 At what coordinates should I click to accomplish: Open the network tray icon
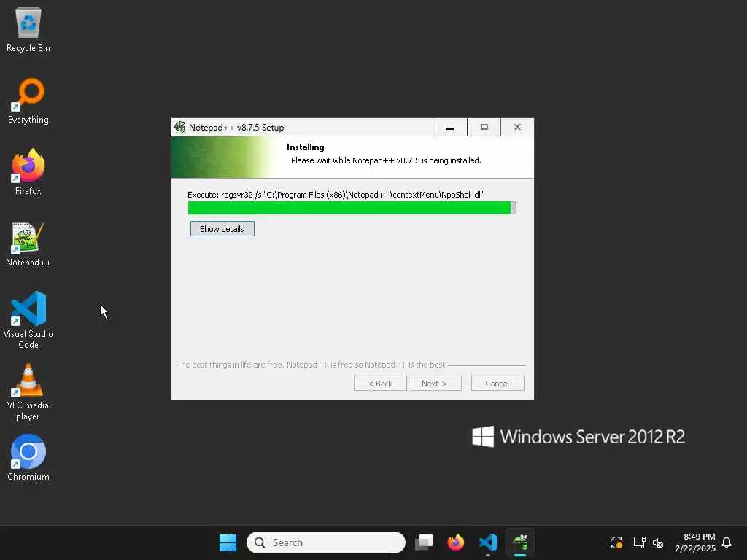pyautogui.click(x=639, y=542)
